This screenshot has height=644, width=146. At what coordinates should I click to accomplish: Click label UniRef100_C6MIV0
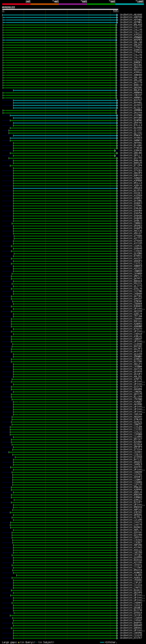131,537
